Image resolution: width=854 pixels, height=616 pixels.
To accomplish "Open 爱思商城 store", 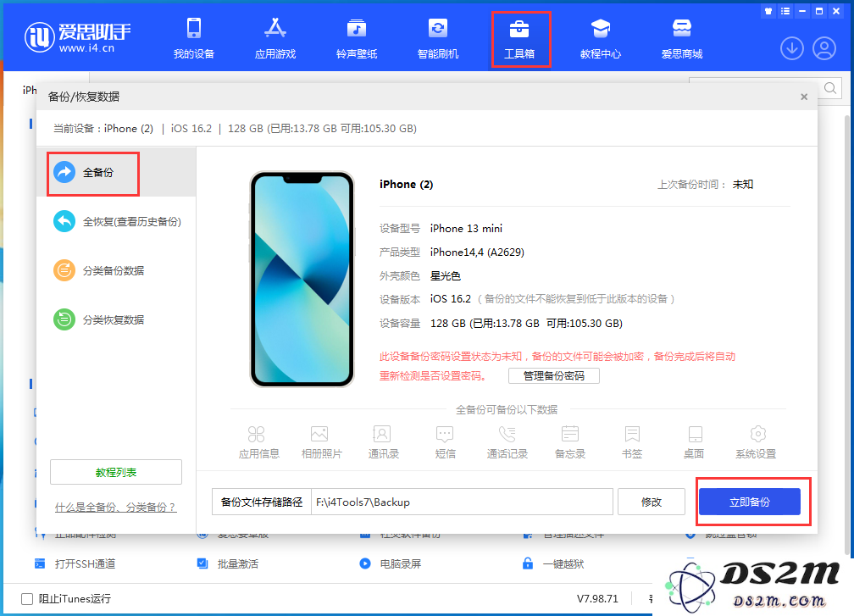I will pyautogui.click(x=682, y=38).
